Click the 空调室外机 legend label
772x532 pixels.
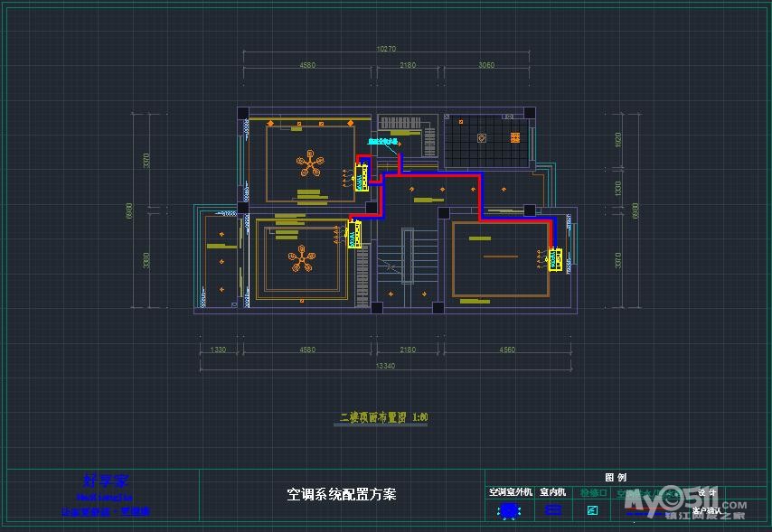[x=511, y=493]
